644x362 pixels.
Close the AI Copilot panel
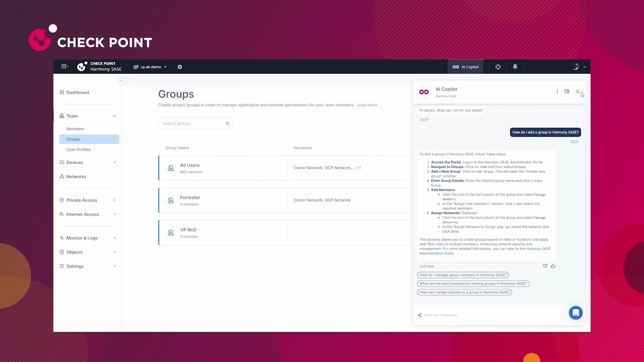tap(577, 92)
